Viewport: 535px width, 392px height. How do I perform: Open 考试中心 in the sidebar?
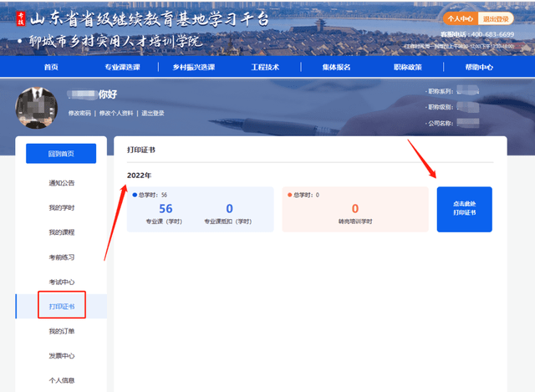pyautogui.click(x=61, y=282)
